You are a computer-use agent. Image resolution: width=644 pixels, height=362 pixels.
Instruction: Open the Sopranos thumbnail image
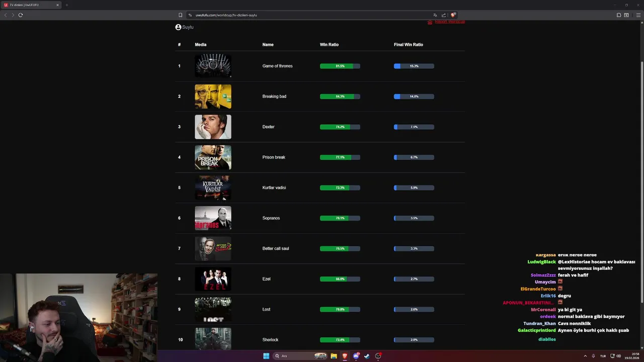pyautogui.click(x=213, y=218)
